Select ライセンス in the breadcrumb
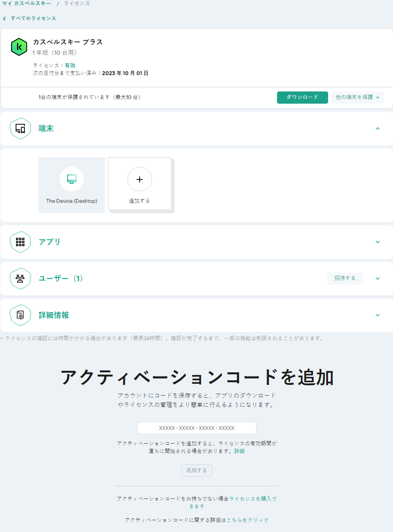 [x=76, y=3]
